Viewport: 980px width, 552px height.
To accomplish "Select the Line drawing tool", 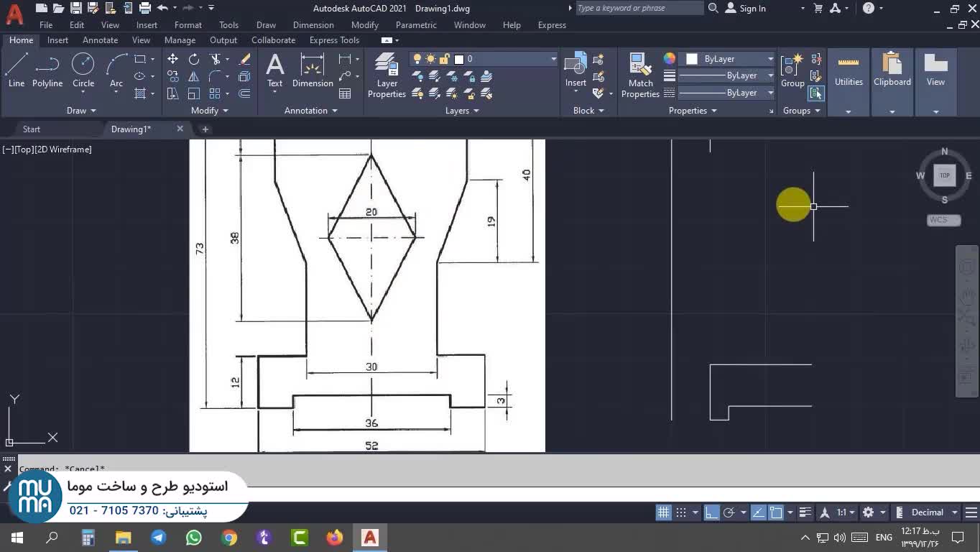I will 17,71.
